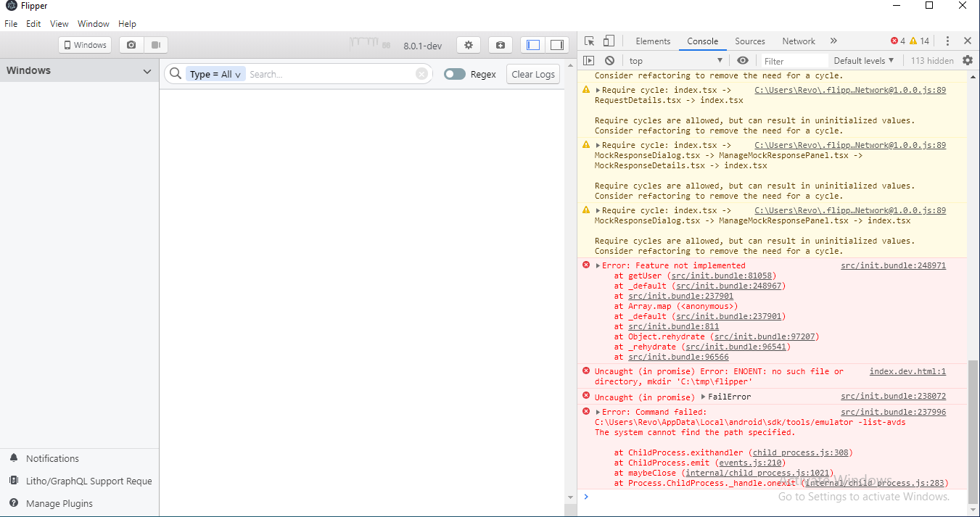
Task: Open Flipper settings via the gear icon
Action: [x=468, y=44]
